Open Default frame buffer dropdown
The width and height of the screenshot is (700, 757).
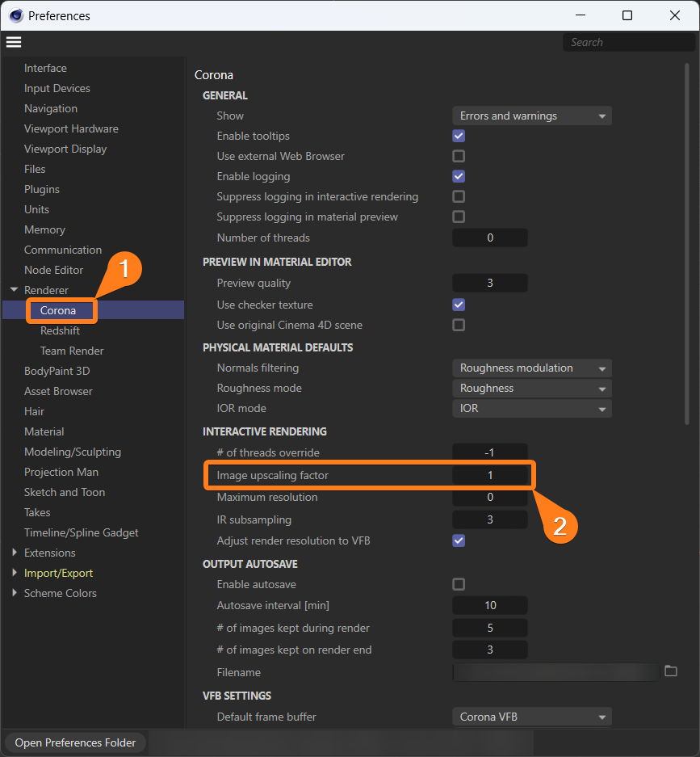531,717
